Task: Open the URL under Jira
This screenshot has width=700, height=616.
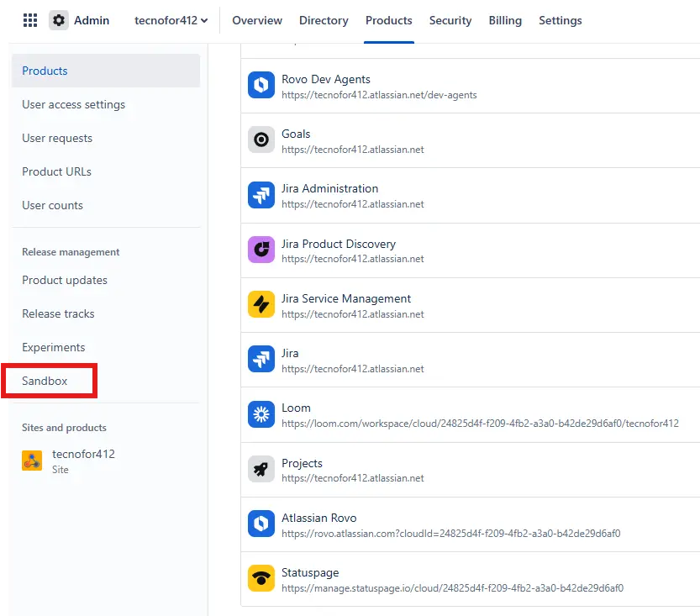Action: (x=353, y=369)
